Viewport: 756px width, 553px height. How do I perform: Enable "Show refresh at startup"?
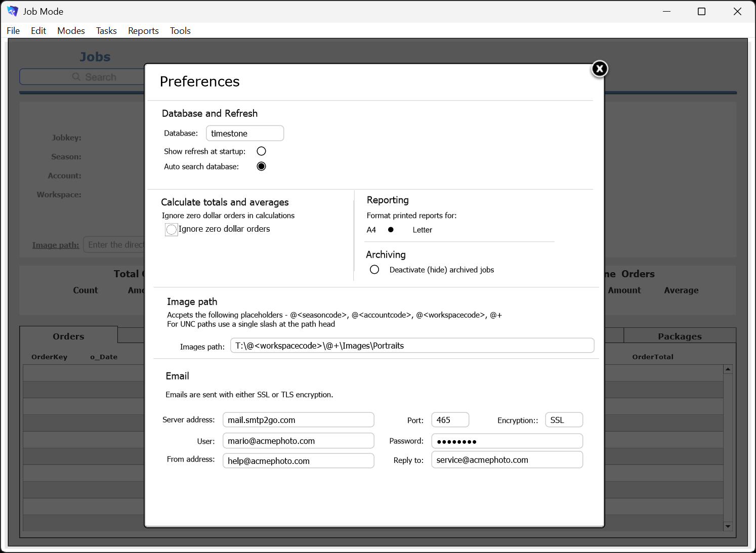261,151
